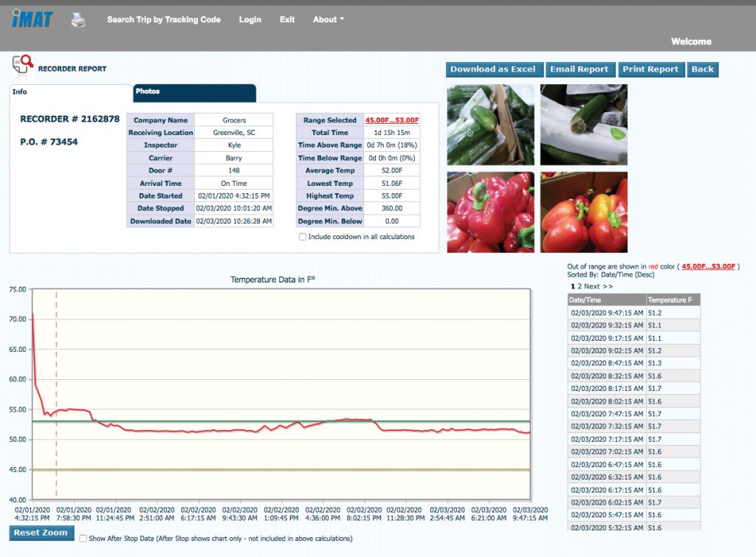Screen dimensions: 756x557
Task: Open the red and yellow peppers photo
Action: coord(583,212)
